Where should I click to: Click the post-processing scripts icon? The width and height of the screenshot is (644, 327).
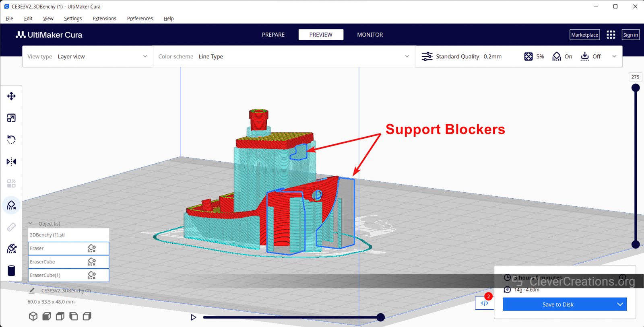485,303
